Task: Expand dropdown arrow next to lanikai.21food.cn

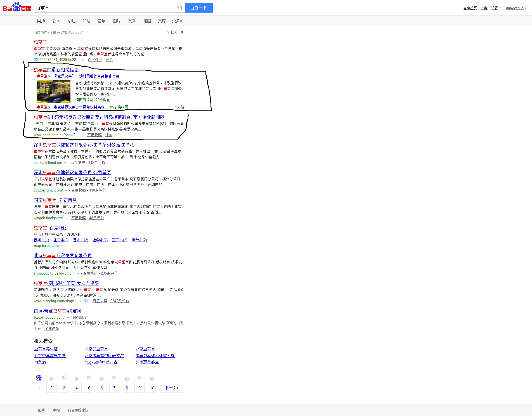Action: (65, 163)
